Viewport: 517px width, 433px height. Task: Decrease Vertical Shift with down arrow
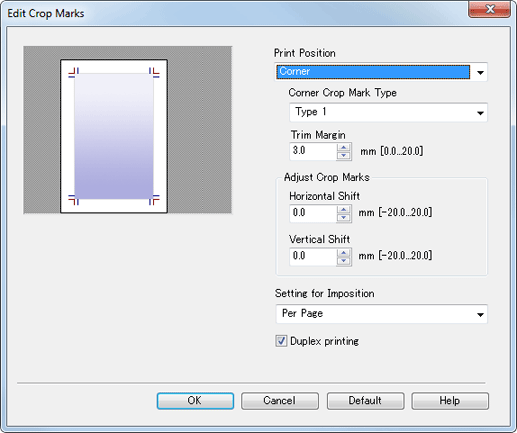click(x=344, y=261)
